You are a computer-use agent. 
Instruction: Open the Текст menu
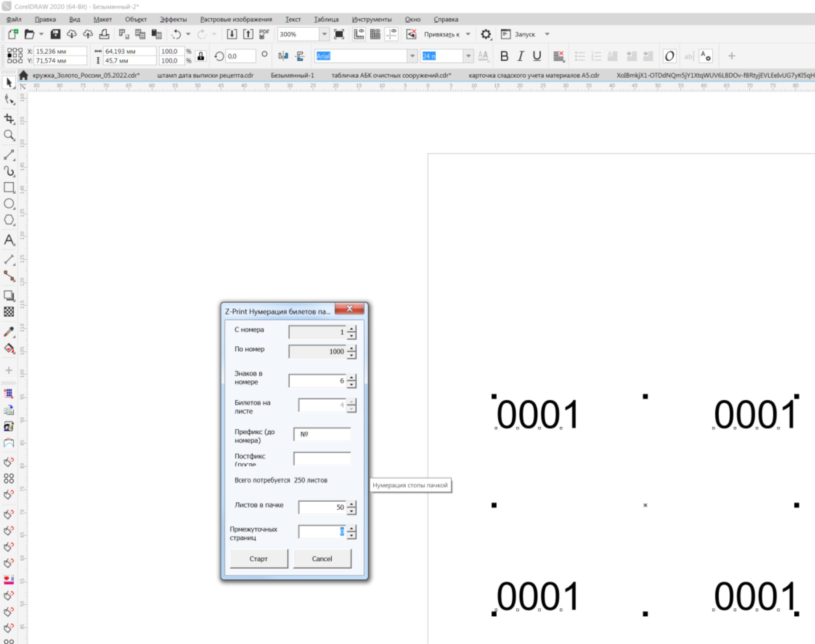point(293,19)
